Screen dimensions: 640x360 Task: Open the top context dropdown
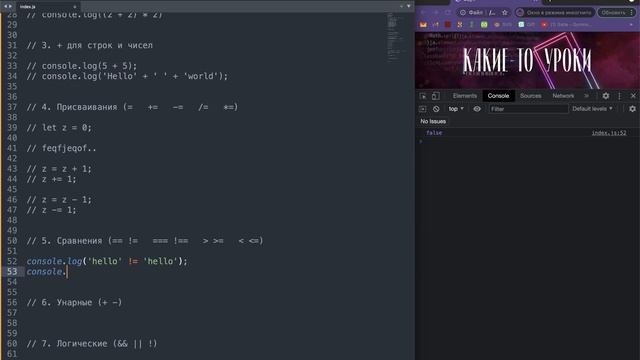[456, 109]
